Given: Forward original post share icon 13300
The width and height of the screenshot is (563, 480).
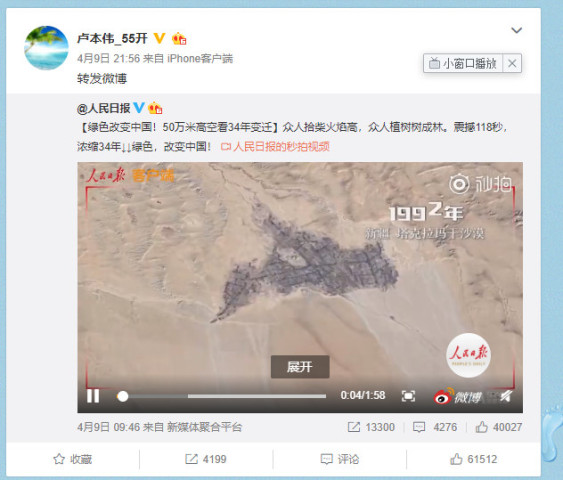Looking at the screenshot, I should (371, 427).
